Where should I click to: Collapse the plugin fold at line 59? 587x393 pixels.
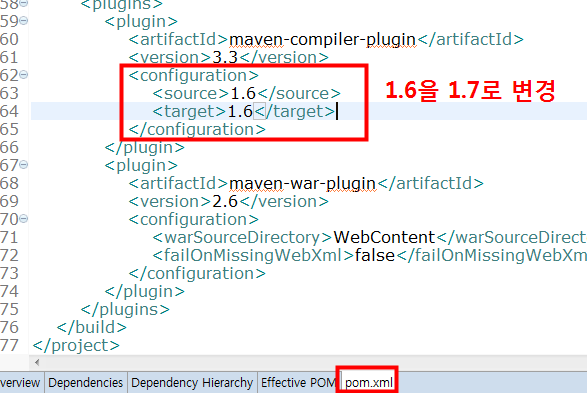[24, 21]
